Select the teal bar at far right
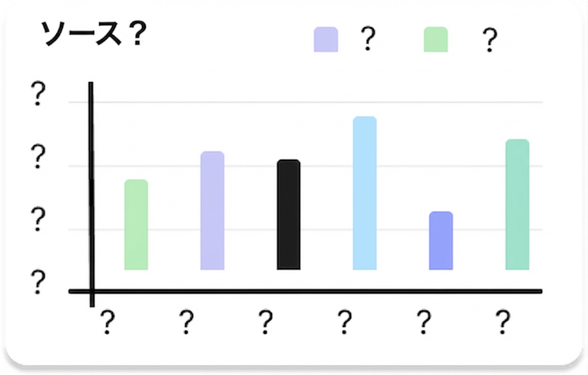The height and width of the screenshot is (375, 588). coord(517,205)
